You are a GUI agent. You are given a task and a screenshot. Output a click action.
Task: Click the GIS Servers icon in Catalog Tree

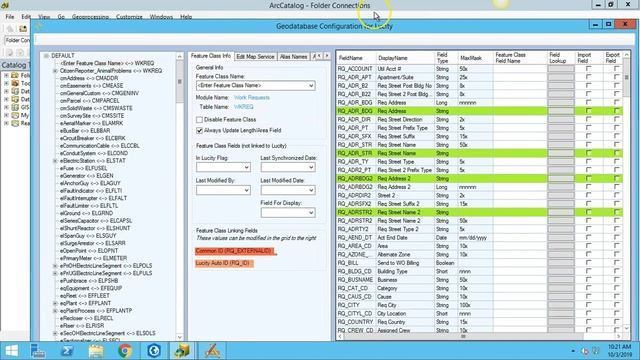click(x=15, y=107)
